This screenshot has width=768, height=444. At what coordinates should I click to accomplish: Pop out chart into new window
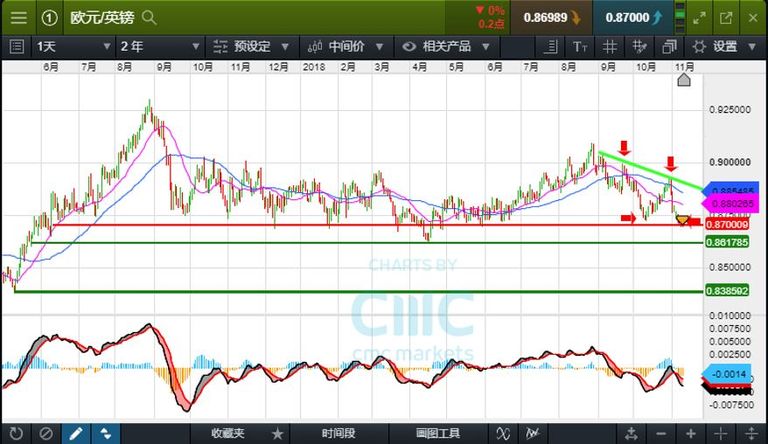pyautogui.click(x=726, y=18)
